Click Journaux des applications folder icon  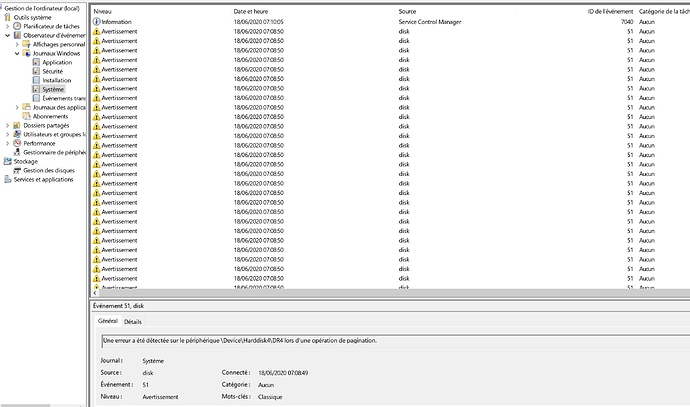pyautogui.click(x=26, y=107)
